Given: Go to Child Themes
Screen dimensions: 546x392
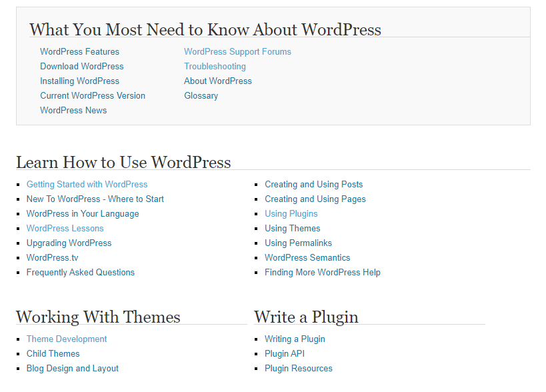Looking at the screenshot, I should (53, 353).
